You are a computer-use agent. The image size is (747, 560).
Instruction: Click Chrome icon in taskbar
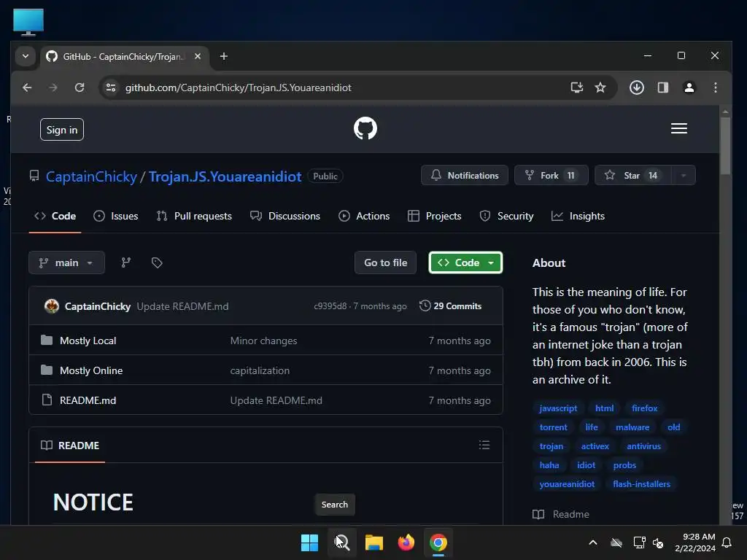pos(438,542)
